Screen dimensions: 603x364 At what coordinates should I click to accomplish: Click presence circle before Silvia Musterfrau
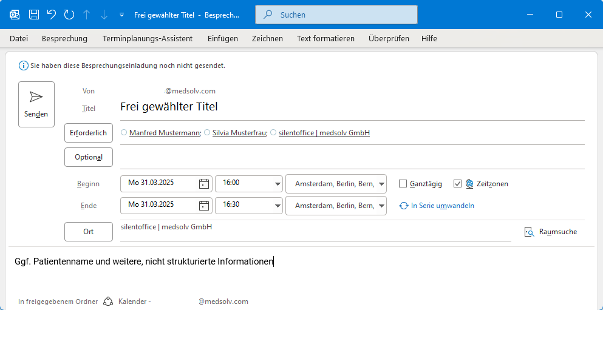207,132
